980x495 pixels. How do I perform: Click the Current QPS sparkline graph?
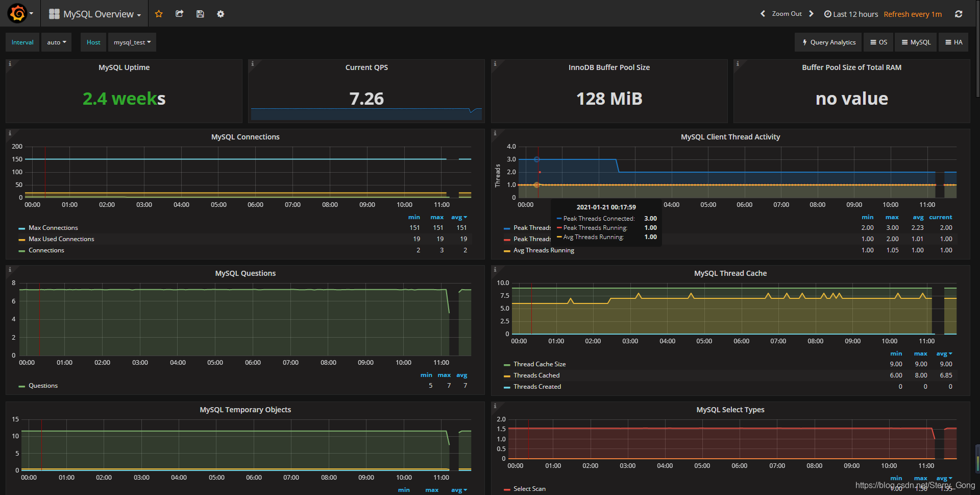point(366,114)
